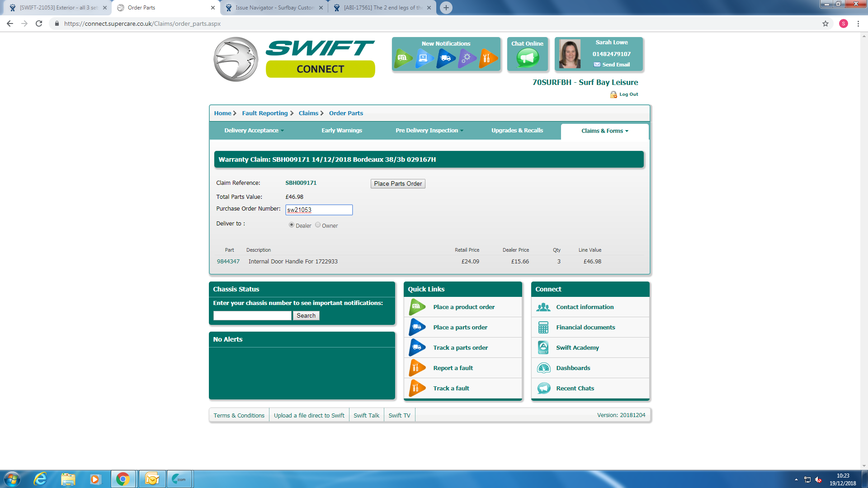Expand the Pre Delivery Inspection dropdown

click(x=429, y=131)
